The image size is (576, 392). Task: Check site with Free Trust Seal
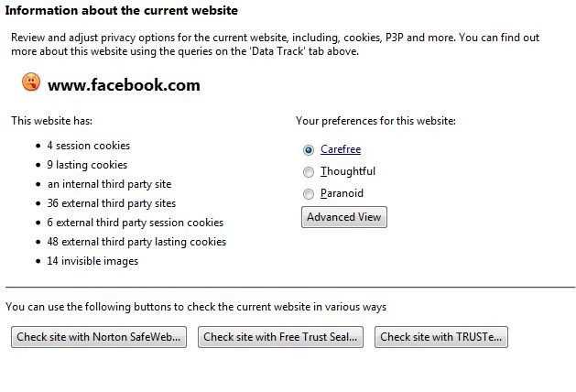pyautogui.click(x=280, y=337)
